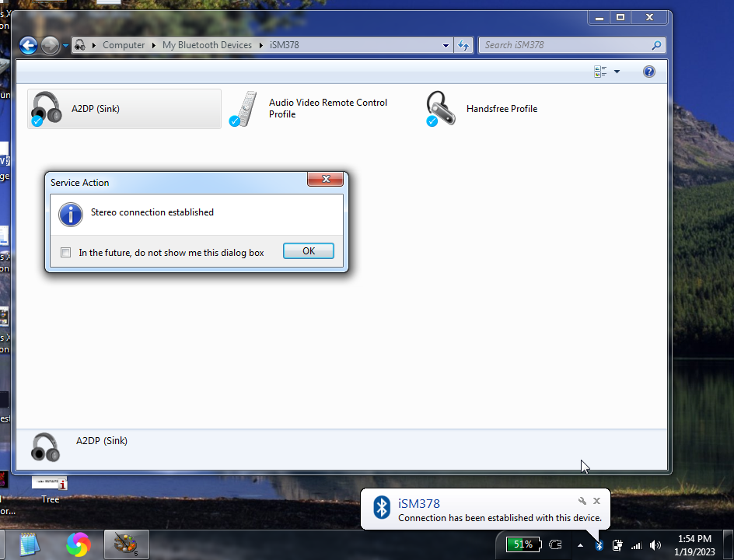The width and height of the screenshot is (734, 560).
Task: Close the Service Action dialog
Action: [325, 179]
